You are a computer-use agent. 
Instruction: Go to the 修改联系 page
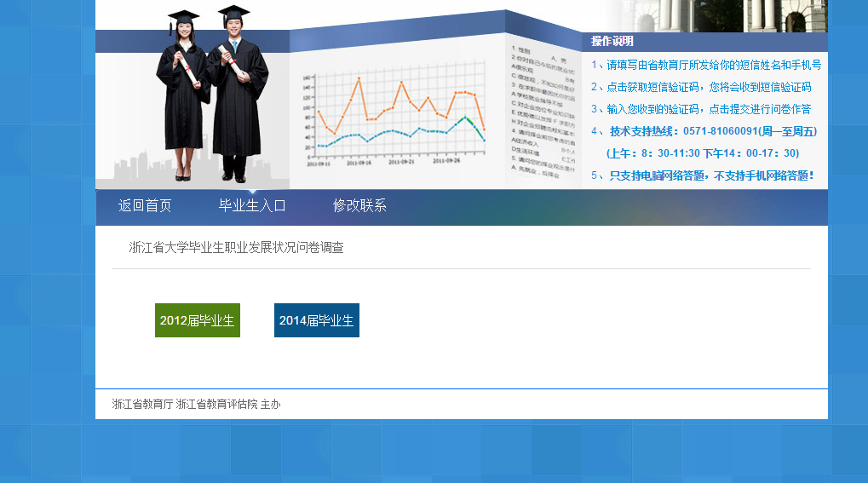pos(359,205)
